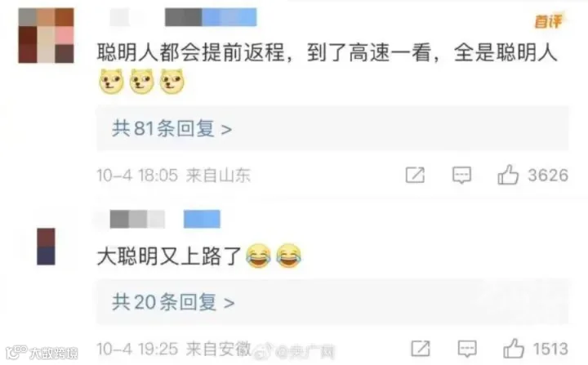Like the comment with 1513 likes
Image resolution: width=588 pixels, height=365 pixels.
pos(514,349)
